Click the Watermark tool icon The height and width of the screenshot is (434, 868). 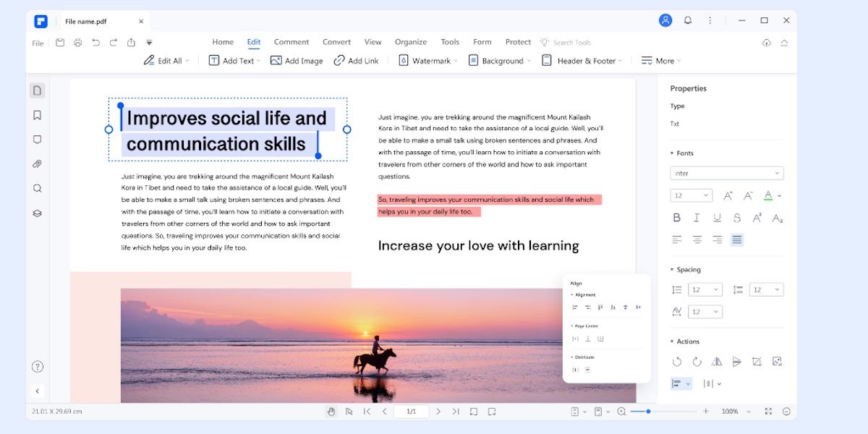click(404, 61)
